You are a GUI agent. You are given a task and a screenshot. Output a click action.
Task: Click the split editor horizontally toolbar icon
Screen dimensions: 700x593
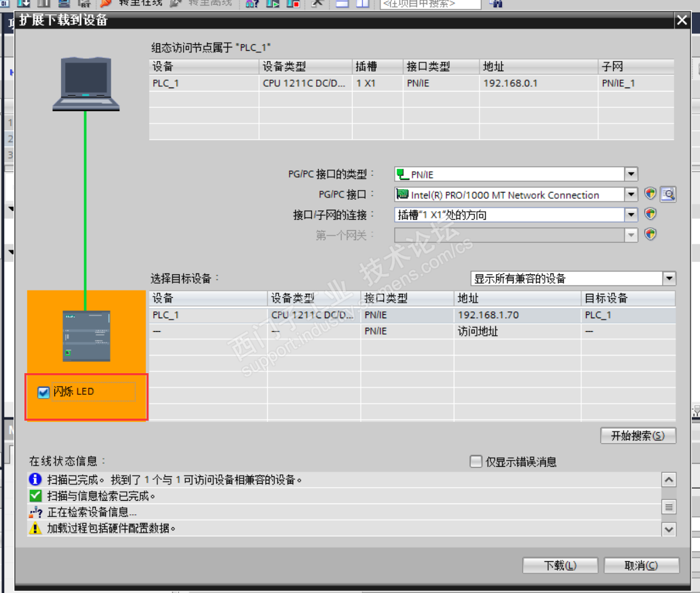(342, 3)
